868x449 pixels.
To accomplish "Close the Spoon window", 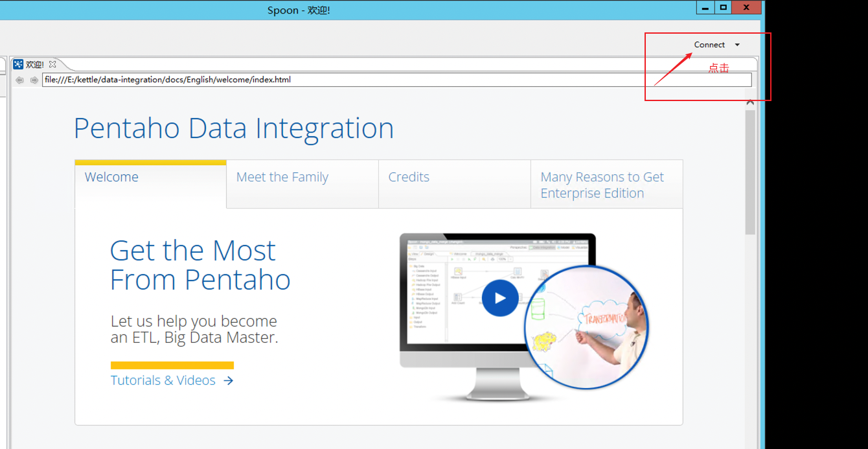I will [747, 7].
